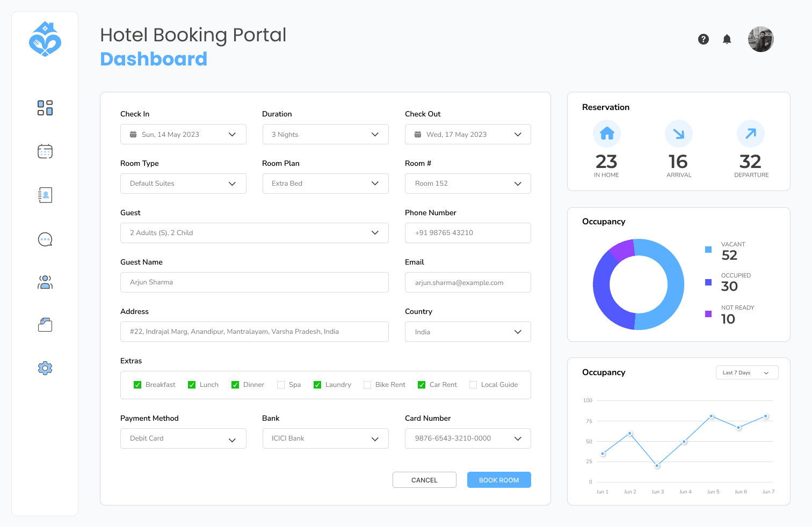Open the dashboard grid icon in sidebar

(x=45, y=107)
